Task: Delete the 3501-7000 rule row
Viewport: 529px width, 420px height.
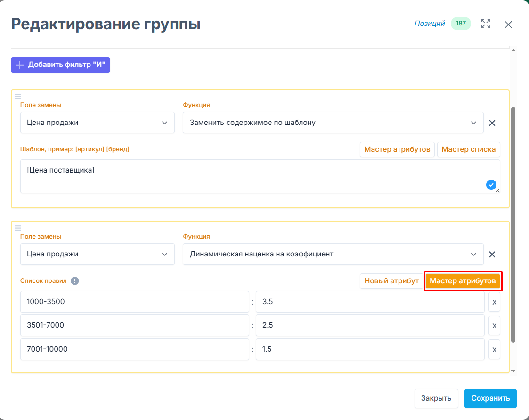Action: pyautogui.click(x=494, y=325)
